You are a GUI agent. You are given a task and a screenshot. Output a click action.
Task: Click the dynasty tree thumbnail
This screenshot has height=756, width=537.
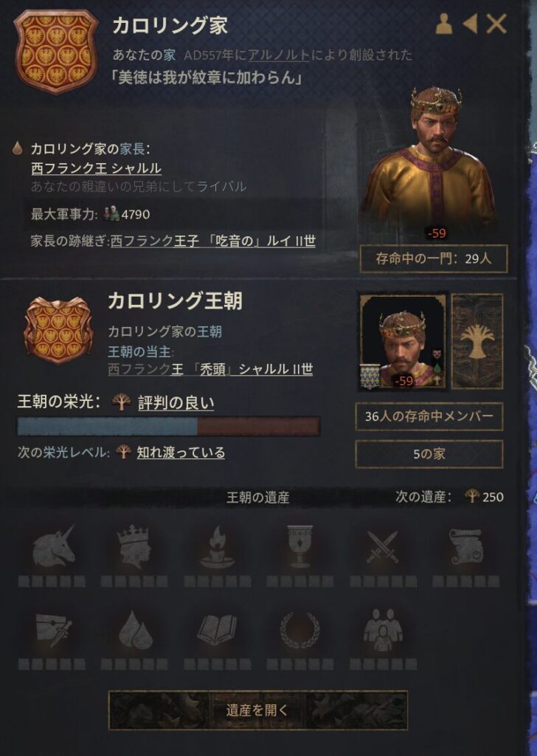pos(478,341)
